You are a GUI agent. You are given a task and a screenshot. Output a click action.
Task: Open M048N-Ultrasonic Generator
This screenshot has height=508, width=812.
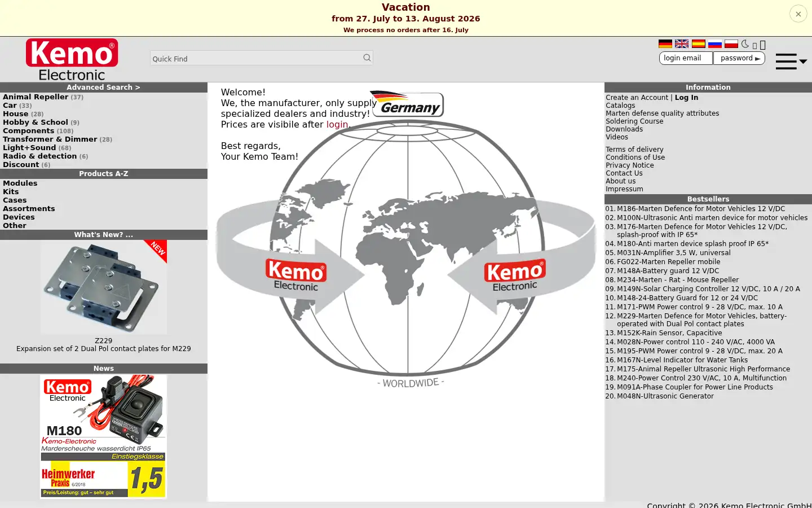click(x=665, y=396)
